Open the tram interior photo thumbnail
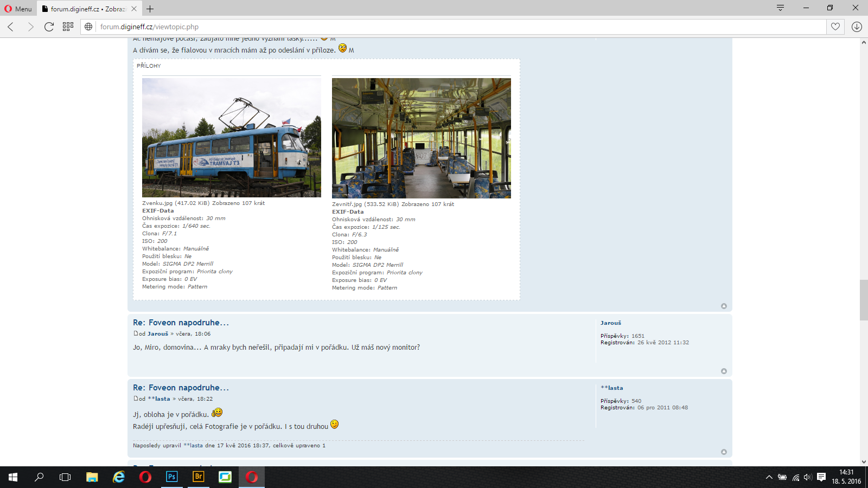868x488 pixels. click(421, 138)
